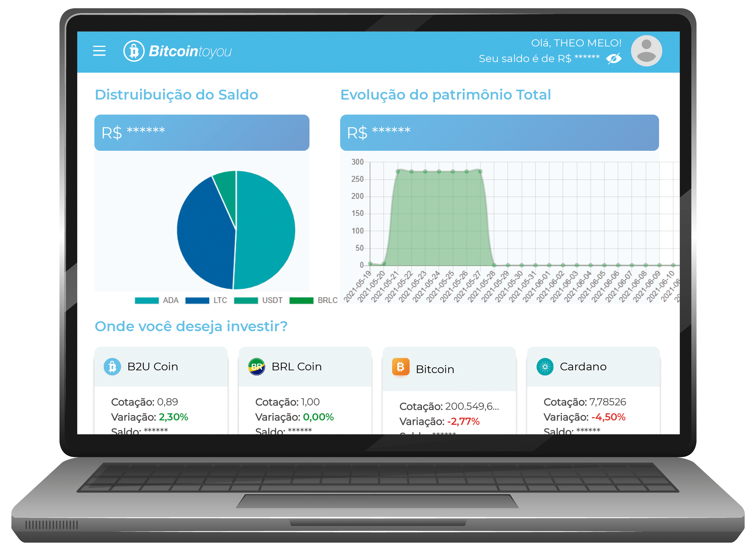Toggle ADA legend swatch
The image size is (756, 551).
(x=146, y=301)
